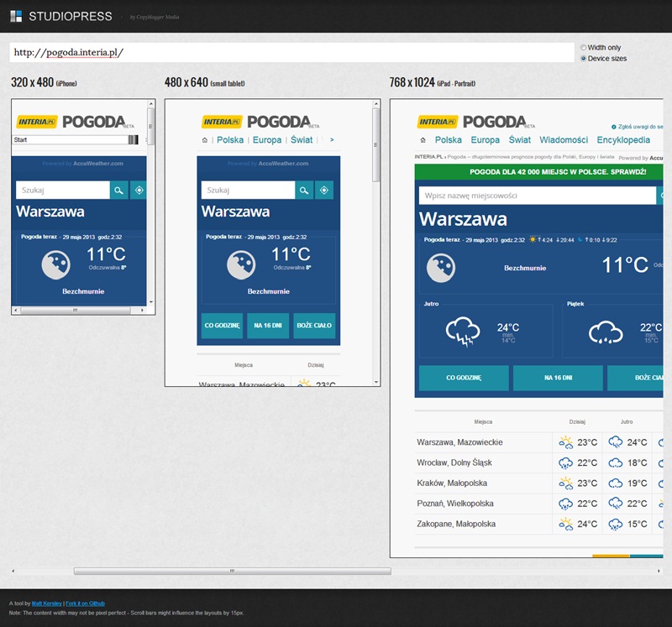Click the moon weather icon in iPad preview
The width and height of the screenshot is (672, 627).
point(440,268)
